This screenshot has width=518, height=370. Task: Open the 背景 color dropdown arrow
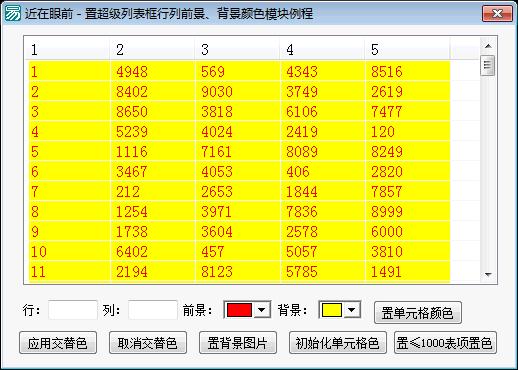351,310
